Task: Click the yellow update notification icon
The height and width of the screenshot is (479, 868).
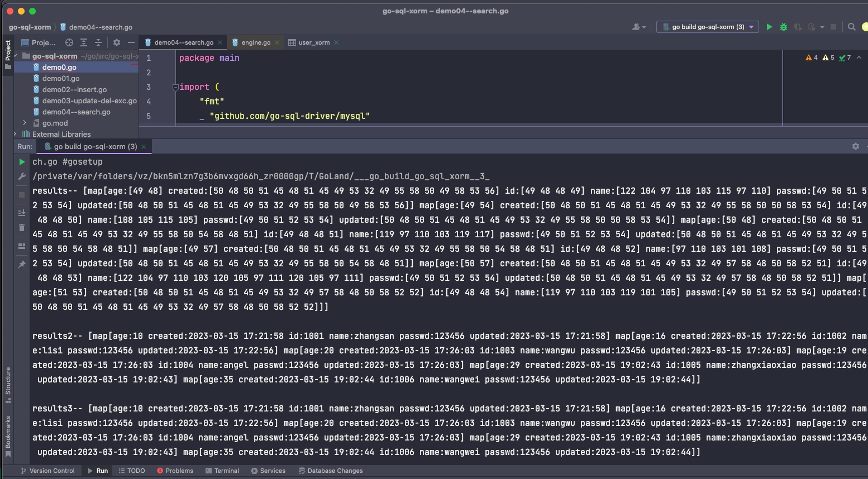Action: (x=865, y=27)
